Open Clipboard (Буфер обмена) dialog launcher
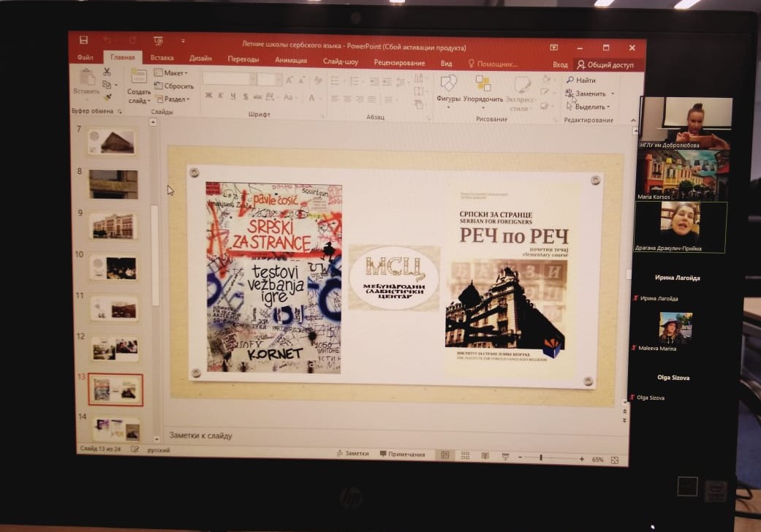Screen dimensions: 761x532 pos(119,112)
